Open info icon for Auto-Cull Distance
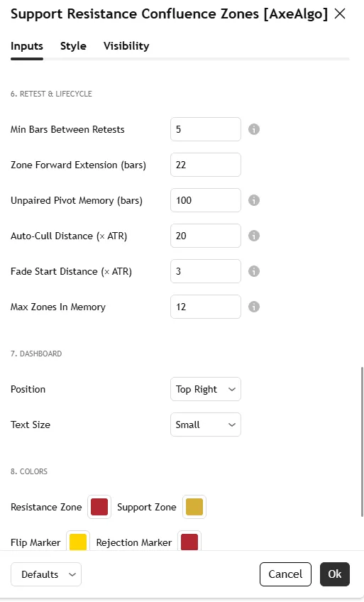 click(254, 236)
